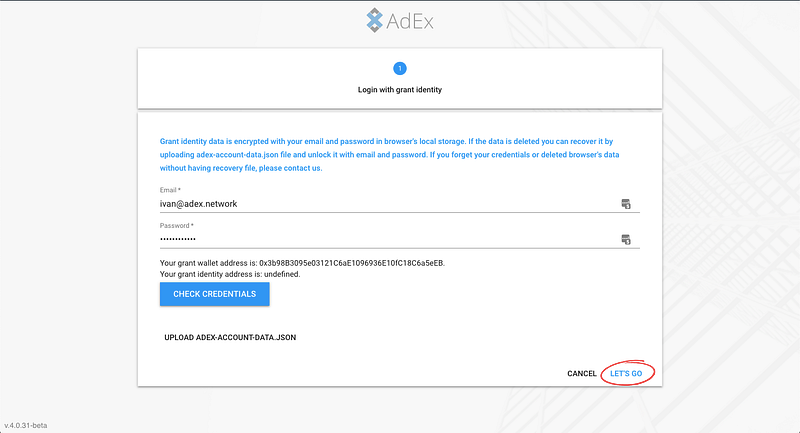Click the 'Email *' field label
Image resolution: width=800 pixels, height=433 pixels.
click(171, 189)
